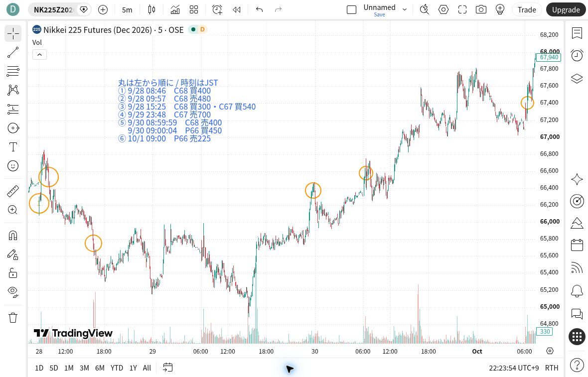The width and height of the screenshot is (588, 377).
Task: Select the patterns drawing tool
Action: [13, 90]
